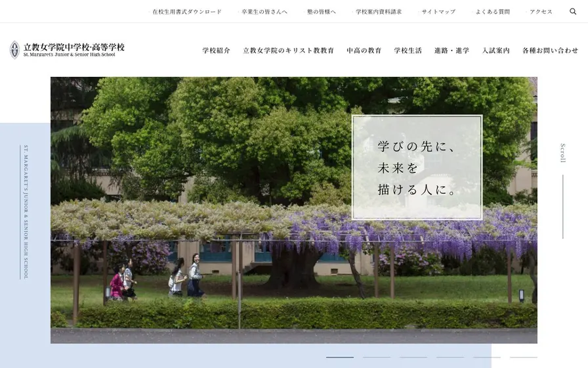Open 各種お問い合わせ menu
This screenshot has width=588, height=368.
coord(551,51)
